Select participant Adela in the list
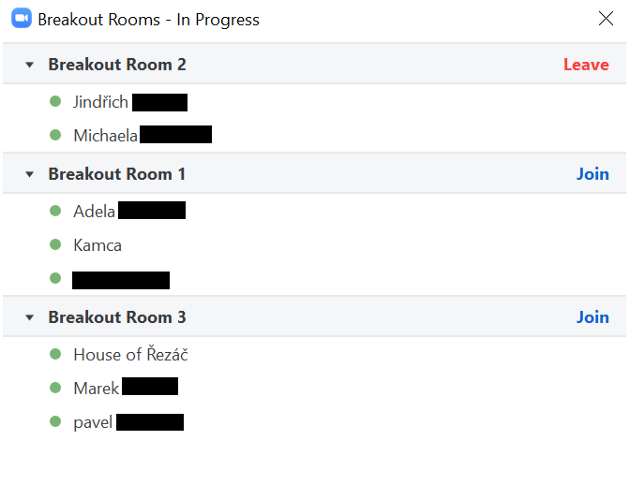Viewport: 629px width, 484px height. point(94,210)
